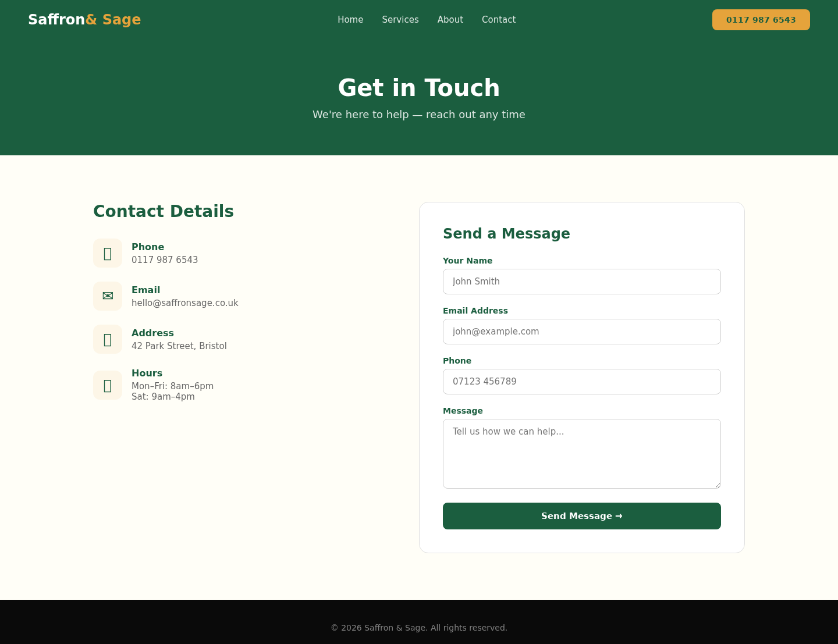Click the Sat: 9am–4pm text

[x=163, y=397]
